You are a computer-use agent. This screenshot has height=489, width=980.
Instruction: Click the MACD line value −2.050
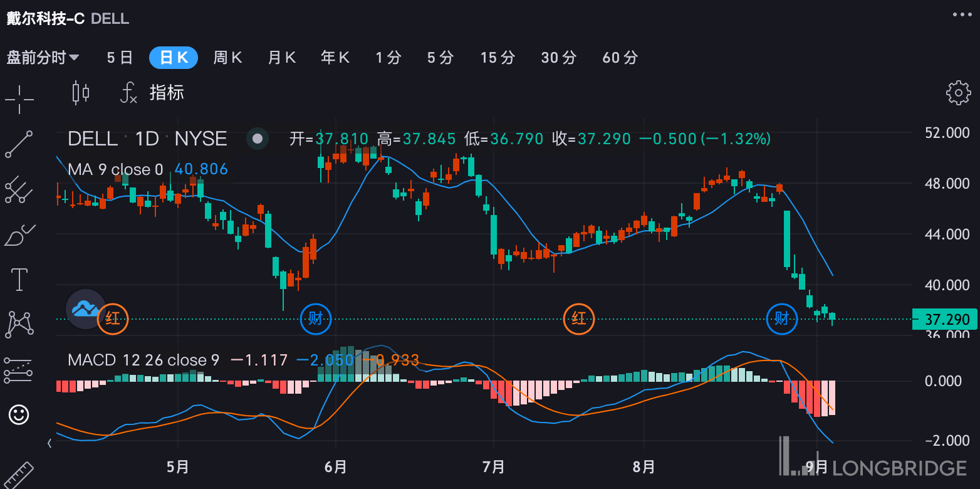325,360
